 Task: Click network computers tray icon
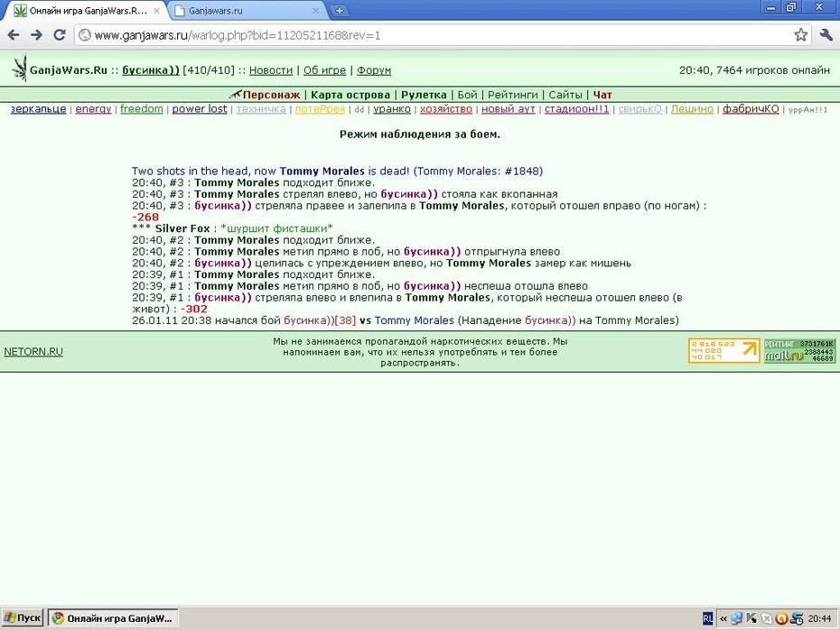coord(737,619)
